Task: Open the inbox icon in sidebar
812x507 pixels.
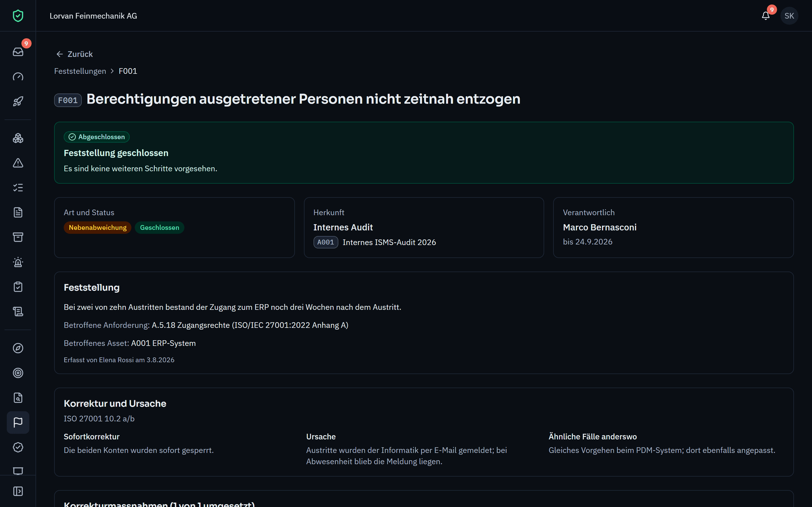Action: pos(18,52)
